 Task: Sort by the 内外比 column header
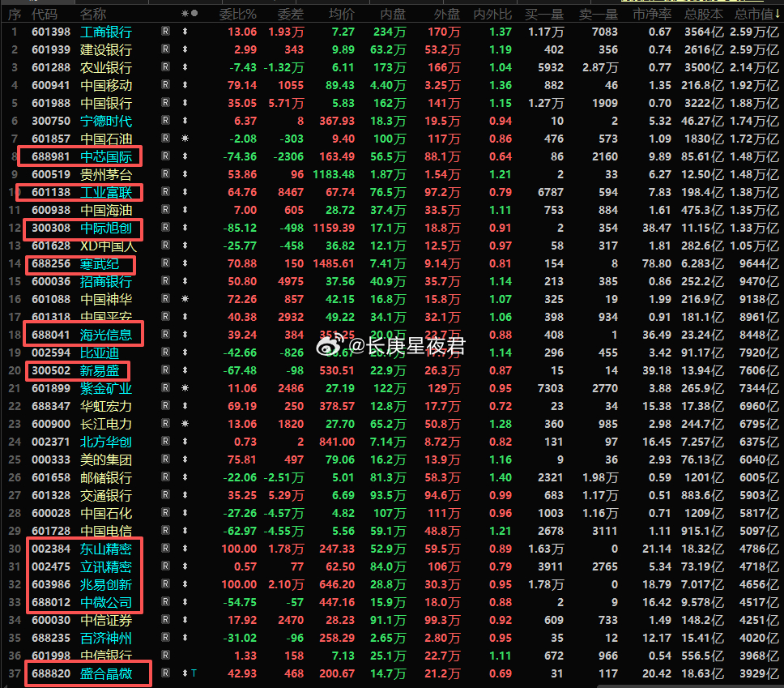click(x=492, y=14)
